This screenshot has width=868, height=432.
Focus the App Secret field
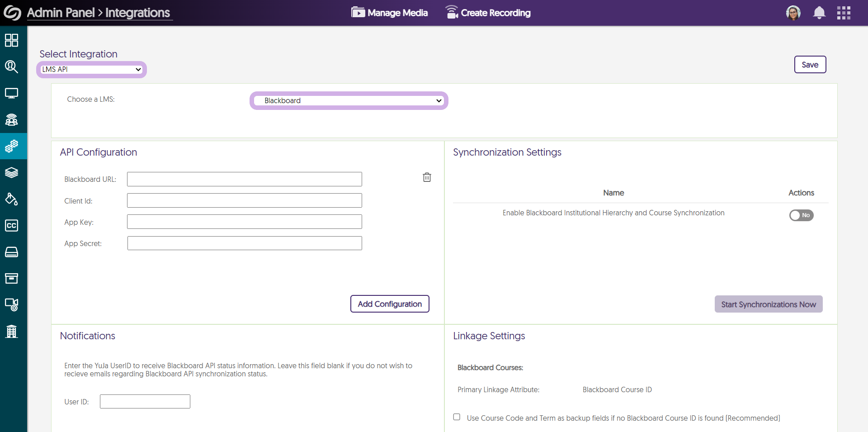click(x=245, y=243)
